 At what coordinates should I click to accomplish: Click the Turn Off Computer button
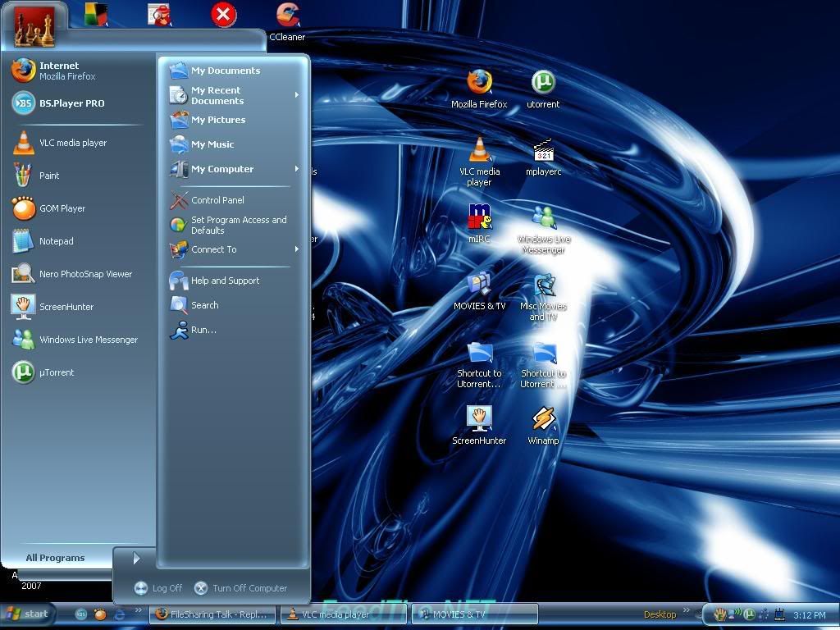pyautogui.click(x=241, y=588)
